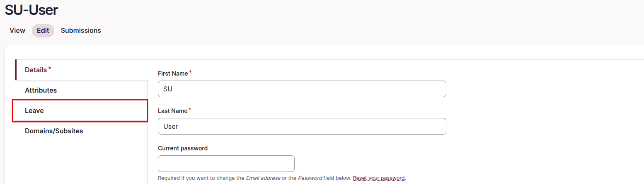Click the italic Email address help text
This screenshot has width=644, height=184.
[x=263, y=178]
